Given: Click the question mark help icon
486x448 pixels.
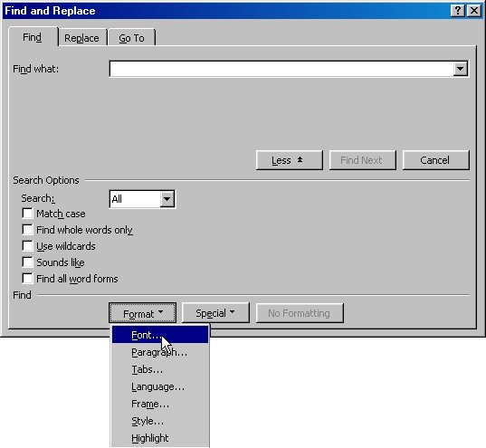Looking at the screenshot, I should (457, 11).
